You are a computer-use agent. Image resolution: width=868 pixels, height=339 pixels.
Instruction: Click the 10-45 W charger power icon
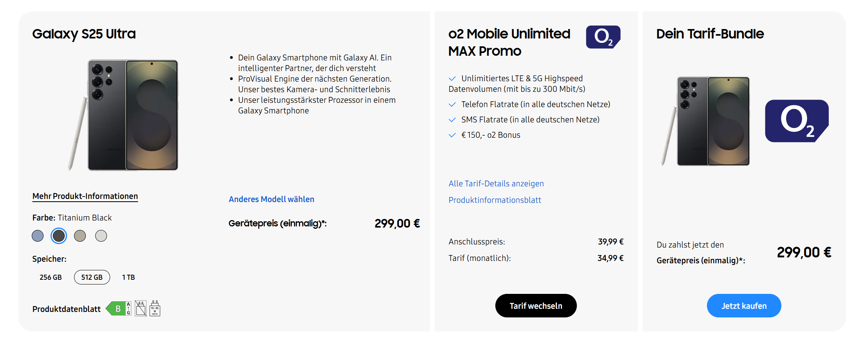(x=155, y=309)
